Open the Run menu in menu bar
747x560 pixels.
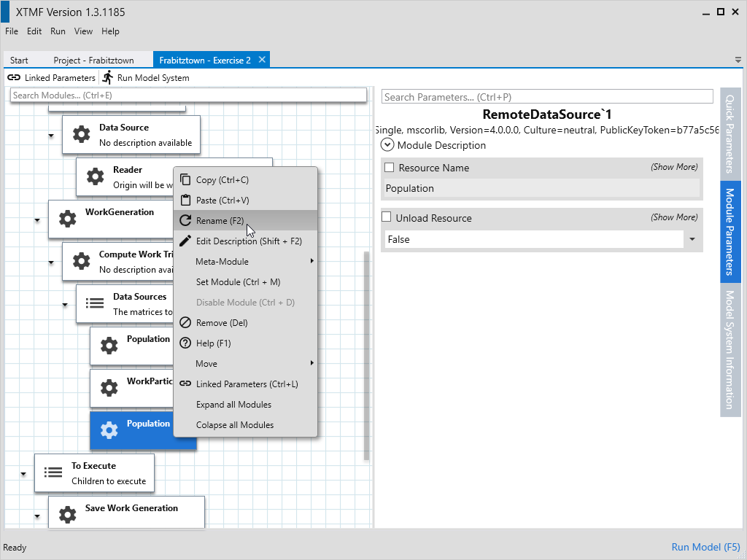tap(58, 31)
